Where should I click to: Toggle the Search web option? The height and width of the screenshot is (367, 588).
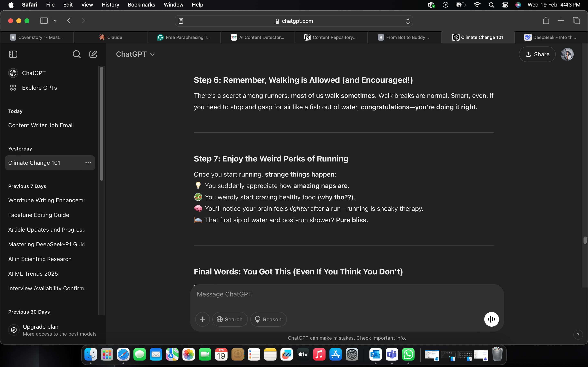(x=230, y=319)
